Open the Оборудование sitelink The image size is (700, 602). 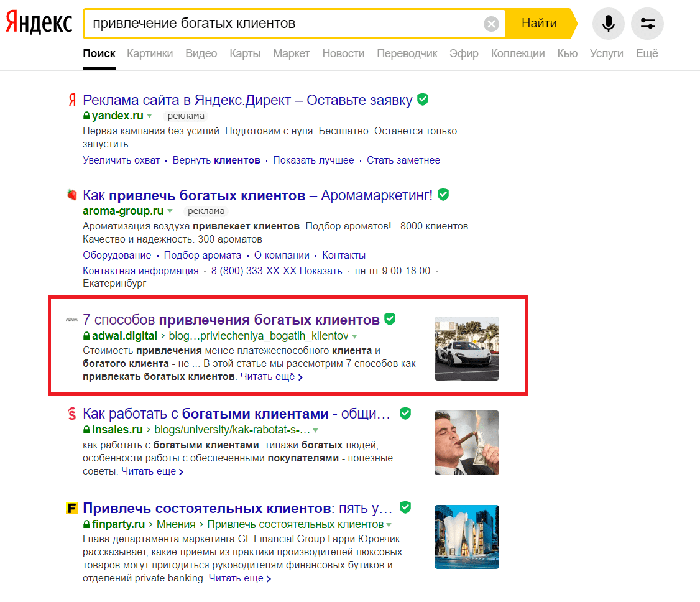click(x=117, y=255)
